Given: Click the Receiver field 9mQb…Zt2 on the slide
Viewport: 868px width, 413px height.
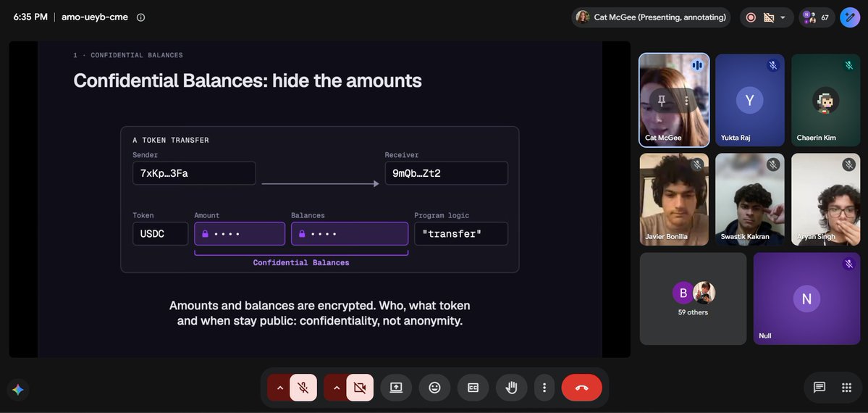Looking at the screenshot, I should click(446, 173).
